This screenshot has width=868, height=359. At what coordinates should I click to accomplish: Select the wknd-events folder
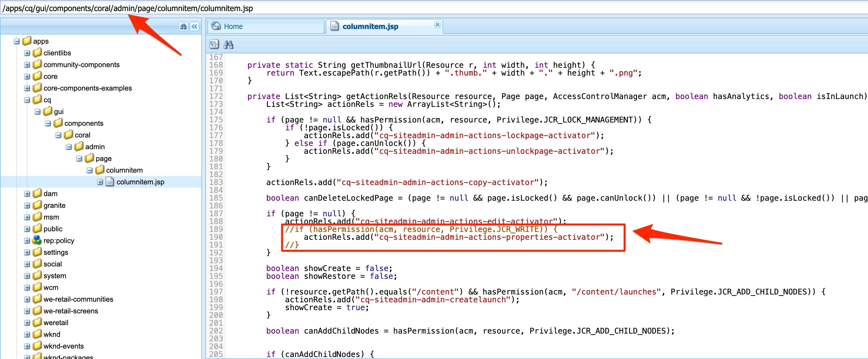(63, 346)
